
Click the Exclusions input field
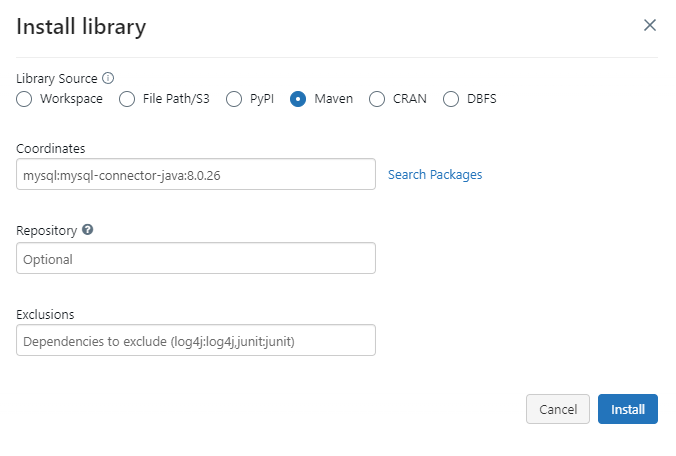[196, 341]
